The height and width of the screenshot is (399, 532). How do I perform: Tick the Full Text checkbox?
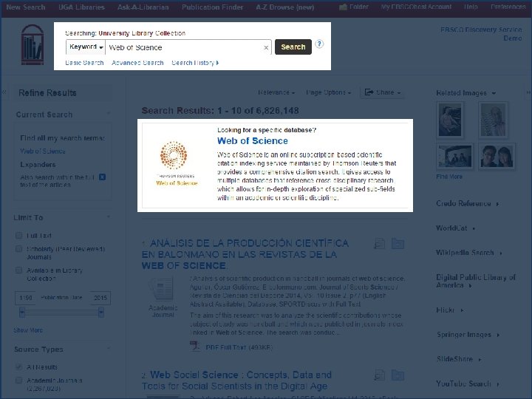click(x=19, y=236)
